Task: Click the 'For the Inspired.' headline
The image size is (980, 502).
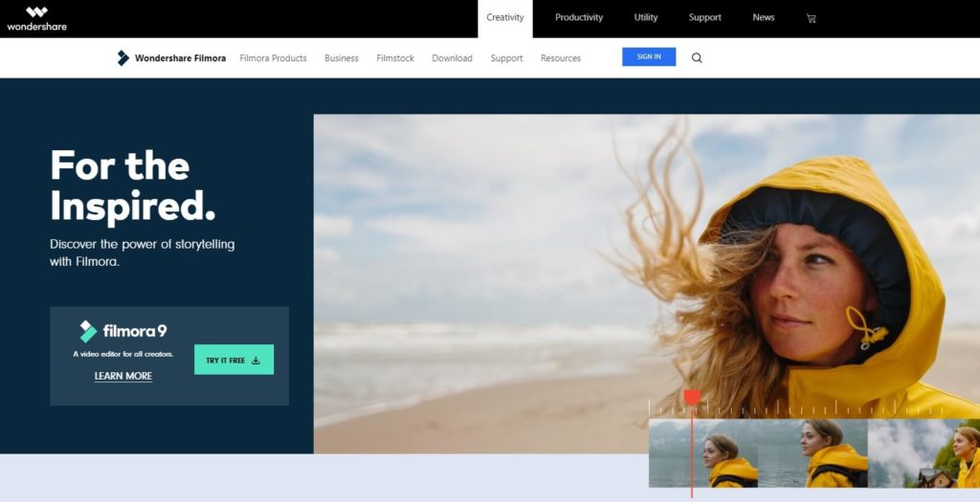Action: coord(132,186)
